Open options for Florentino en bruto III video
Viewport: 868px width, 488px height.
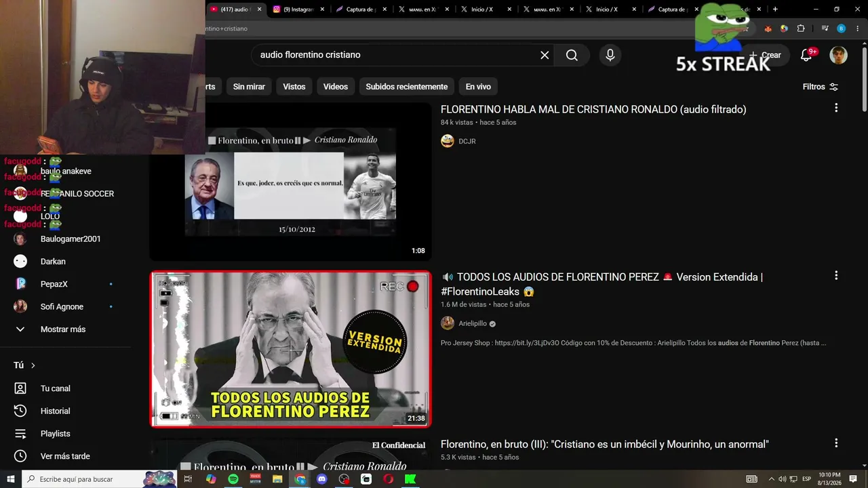pyautogui.click(x=836, y=443)
